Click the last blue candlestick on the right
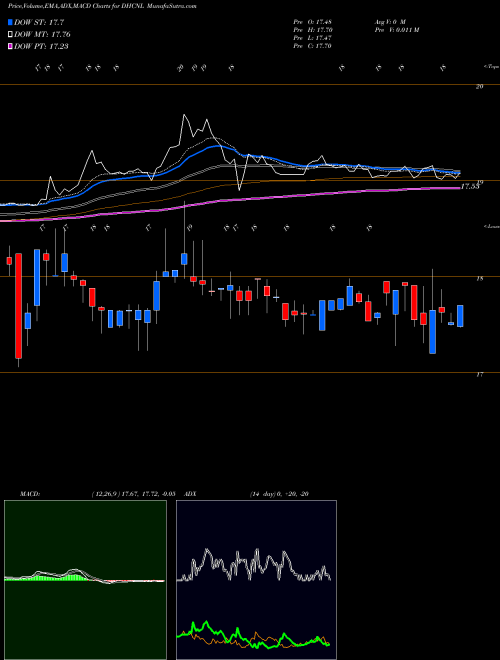Image resolution: width=500 pixels, height=660 pixels. (460, 316)
